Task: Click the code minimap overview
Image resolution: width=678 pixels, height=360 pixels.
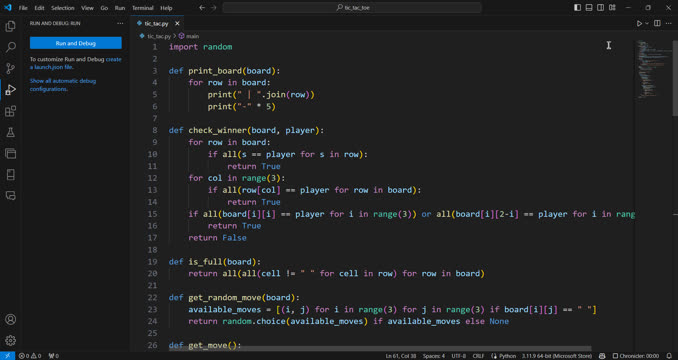Action: [x=653, y=71]
